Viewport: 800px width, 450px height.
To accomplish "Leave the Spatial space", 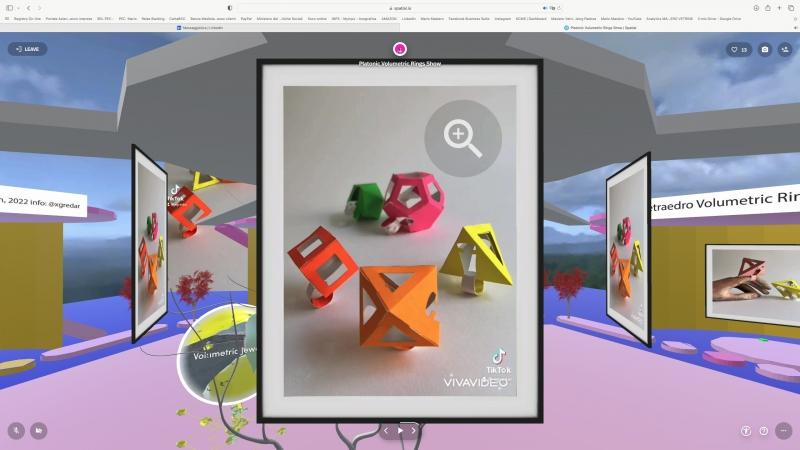I will click(27, 49).
